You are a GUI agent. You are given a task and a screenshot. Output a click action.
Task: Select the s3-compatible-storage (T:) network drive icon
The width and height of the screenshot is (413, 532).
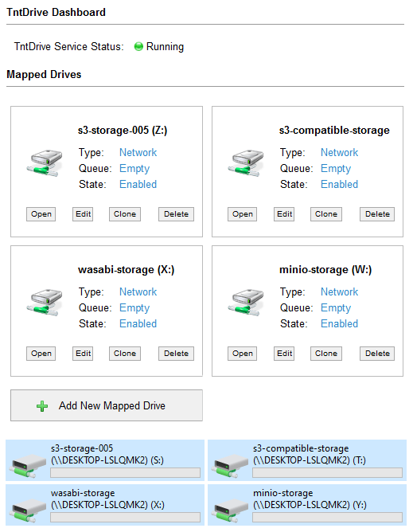[x=229, y=466]
